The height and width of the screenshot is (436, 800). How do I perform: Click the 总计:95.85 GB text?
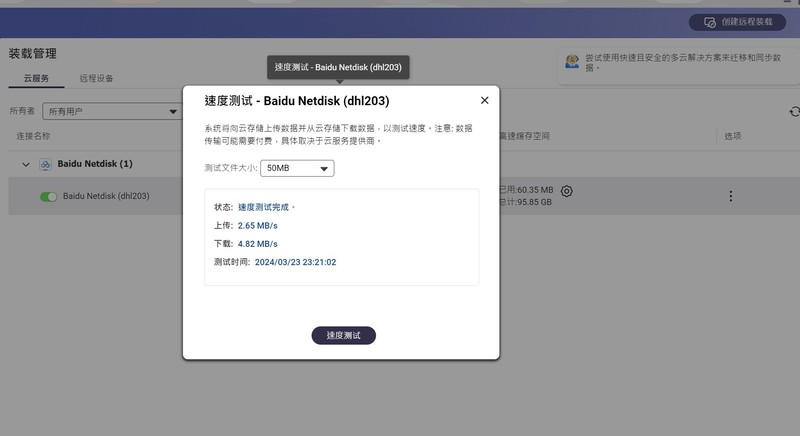click(x=526, y=202)
